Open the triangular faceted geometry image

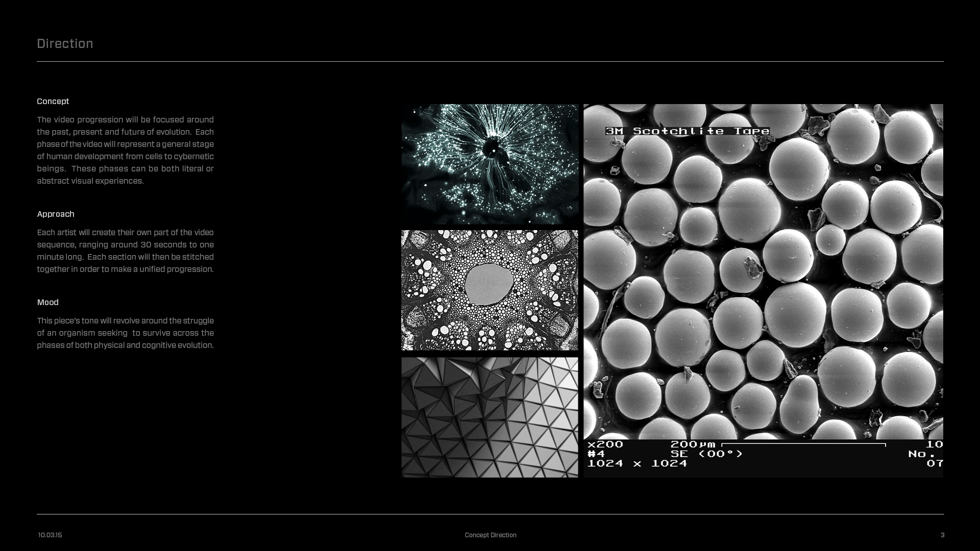click(x=490, y=417)
